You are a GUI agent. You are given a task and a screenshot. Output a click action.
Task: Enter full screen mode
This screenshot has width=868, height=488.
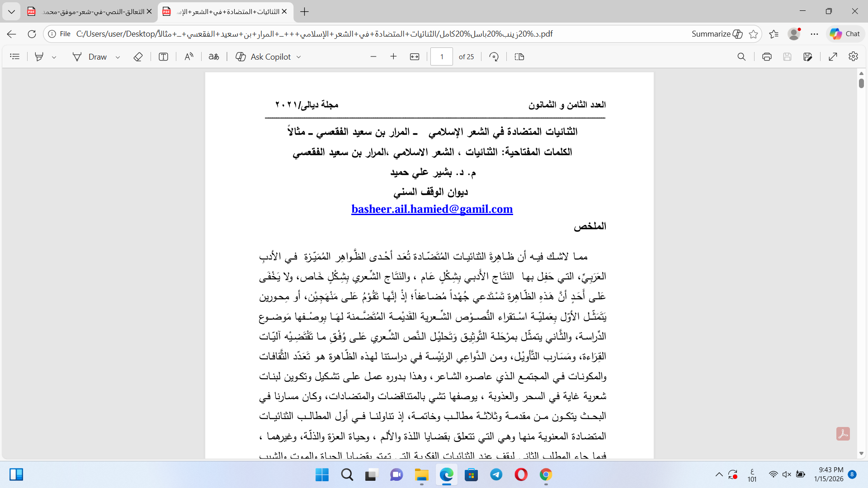833,56
